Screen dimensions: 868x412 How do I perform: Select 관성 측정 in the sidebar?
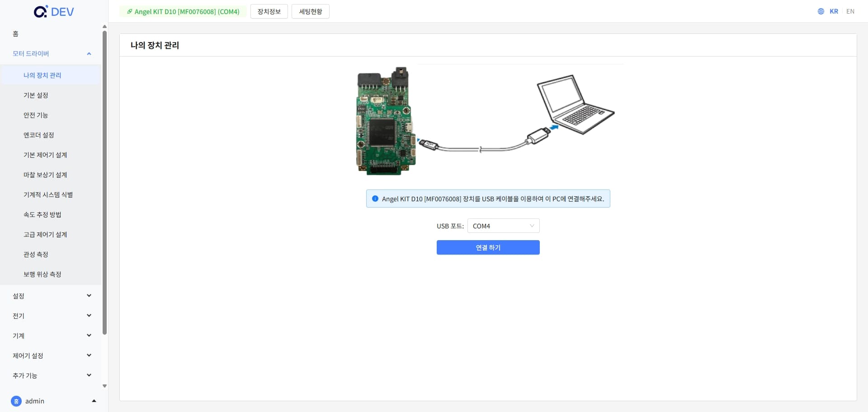point(36,255)
